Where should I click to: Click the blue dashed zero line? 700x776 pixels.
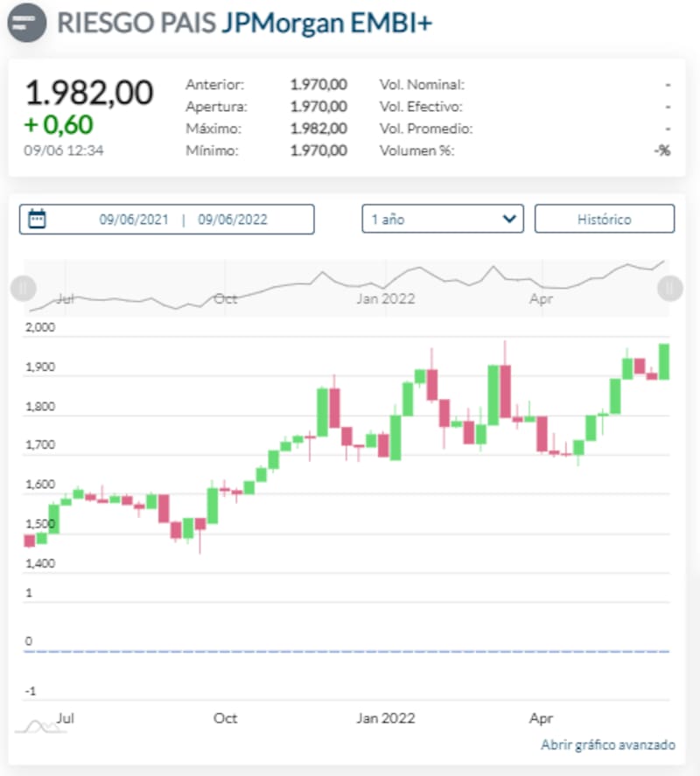pyautogui.click(x=350, y=652)
